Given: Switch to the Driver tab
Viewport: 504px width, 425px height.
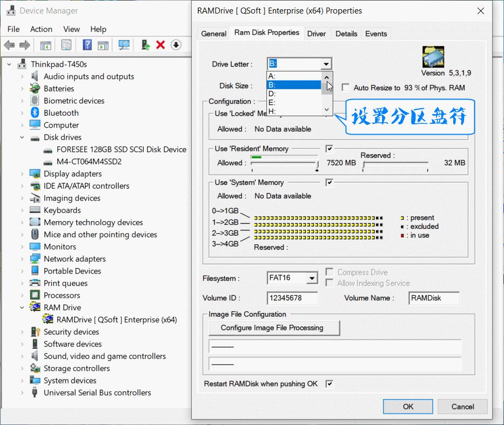Looking at the screenshot, I should coord(317,34).
